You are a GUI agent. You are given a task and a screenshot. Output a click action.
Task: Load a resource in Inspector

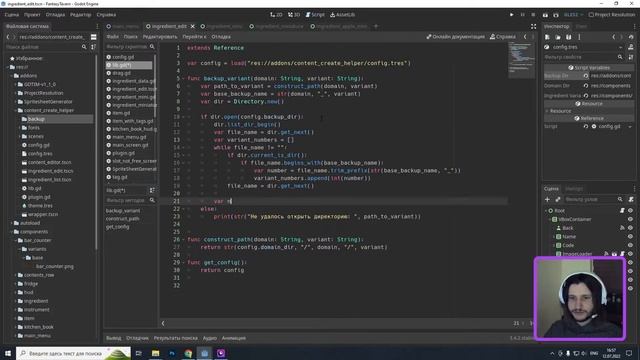pos(558,37)
